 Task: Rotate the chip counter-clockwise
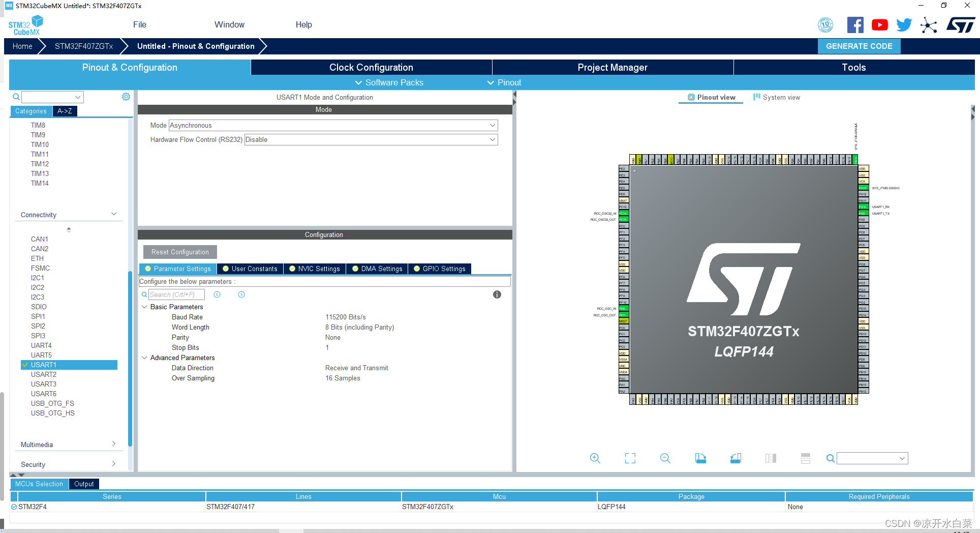click(736, 458)
